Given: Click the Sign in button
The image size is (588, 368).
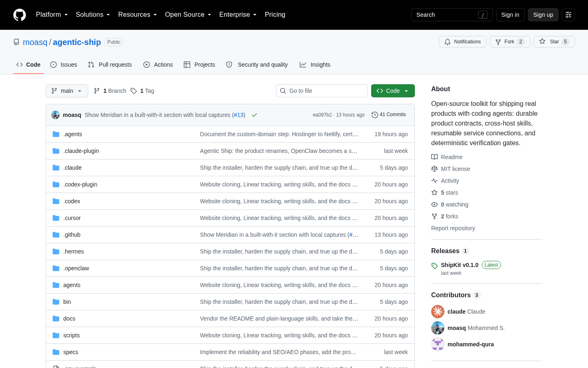Looking at the screenshot, I should (x=510, y=15).
